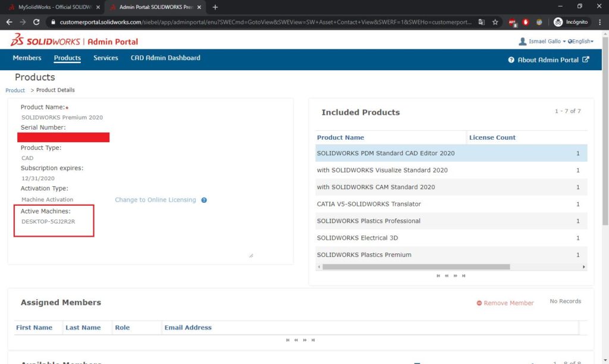
Task: Open the translate page icon in the address bar
Action: (482, 22)
